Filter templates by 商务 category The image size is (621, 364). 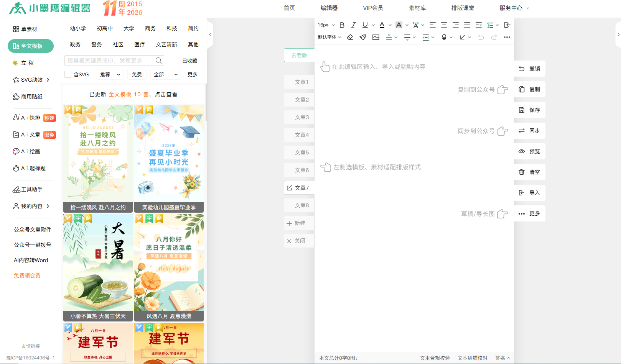[150, 28]
